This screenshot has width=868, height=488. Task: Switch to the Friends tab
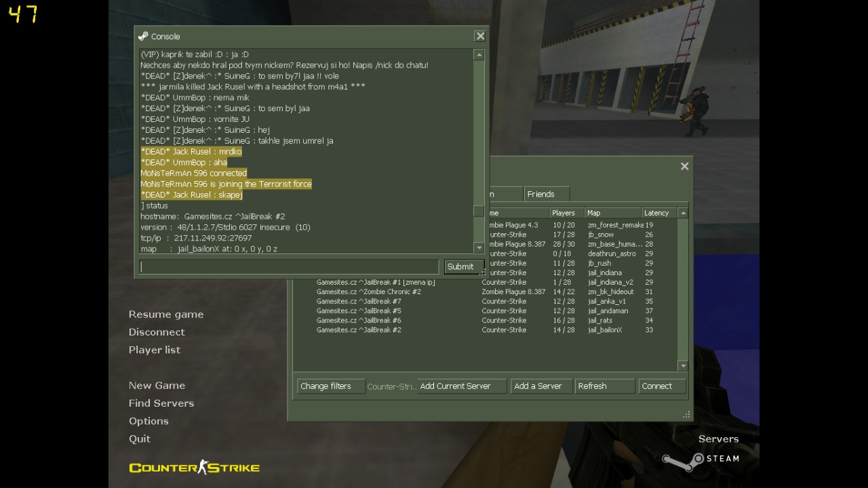click(x=547, y=194)
